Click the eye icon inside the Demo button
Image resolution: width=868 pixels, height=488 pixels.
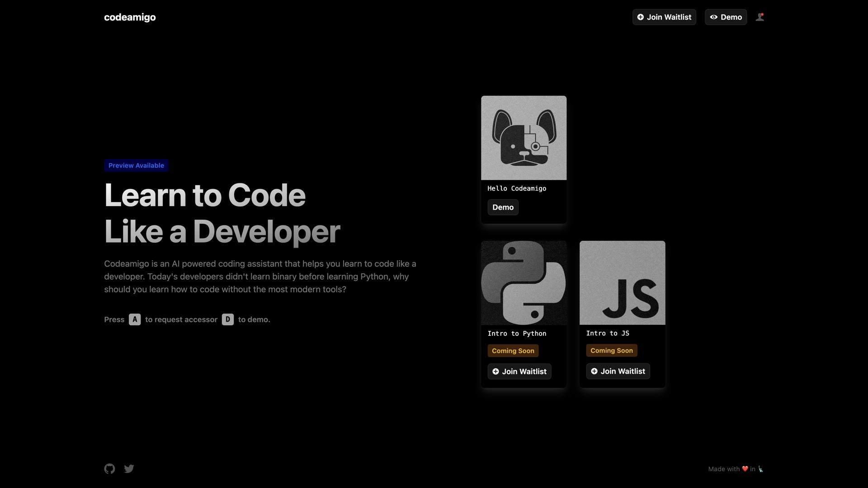(714, 17)
